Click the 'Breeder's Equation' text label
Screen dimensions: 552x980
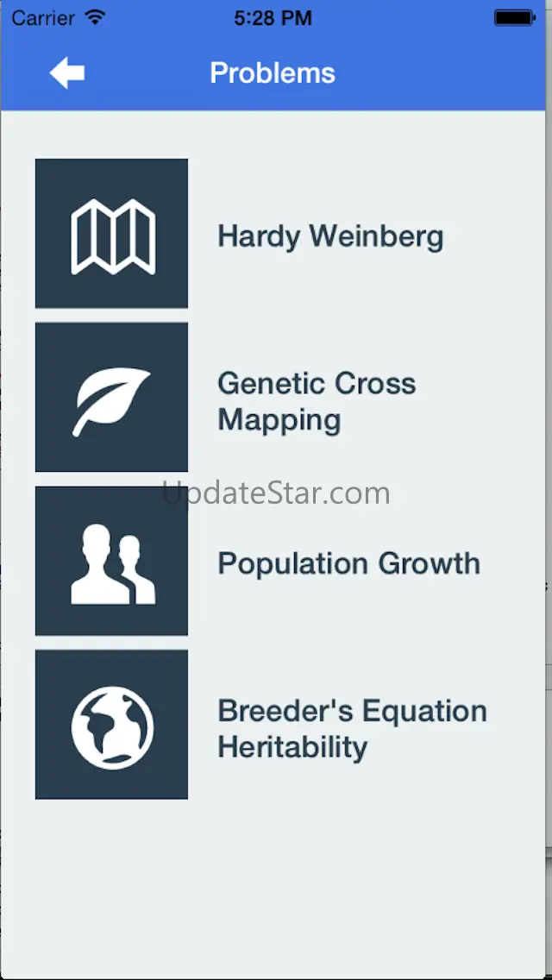click(352, 712)
